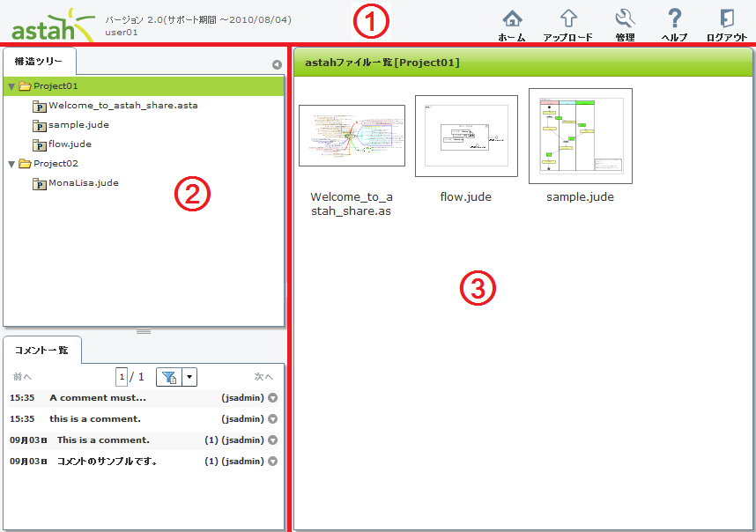Click the flow.jude file name under thumbnail
The image size is (756, 532).
pos(466,197)
